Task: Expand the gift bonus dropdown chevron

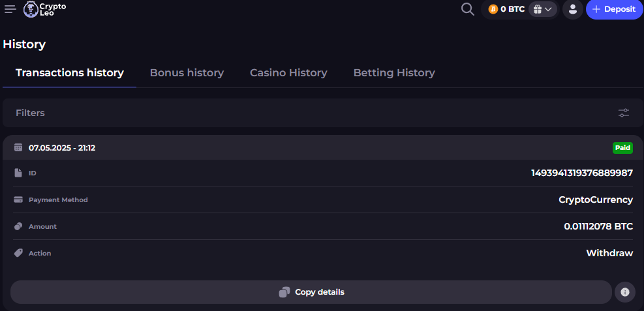Action: 549,9
